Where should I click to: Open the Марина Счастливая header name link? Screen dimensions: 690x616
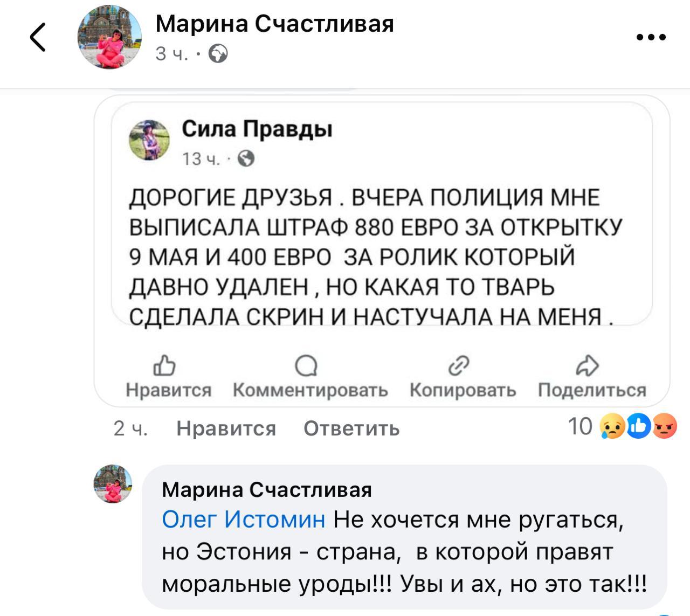274,24
